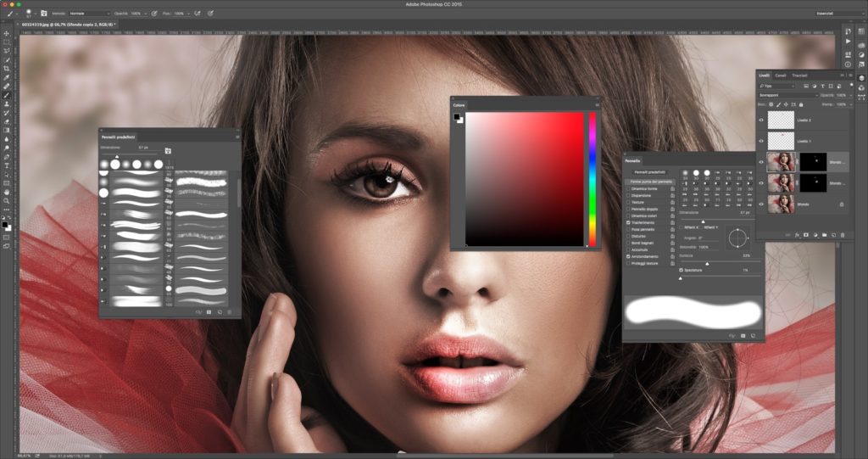
Task: Select the Rectangular Marquee tool
Action: click(x=7, y=42)
